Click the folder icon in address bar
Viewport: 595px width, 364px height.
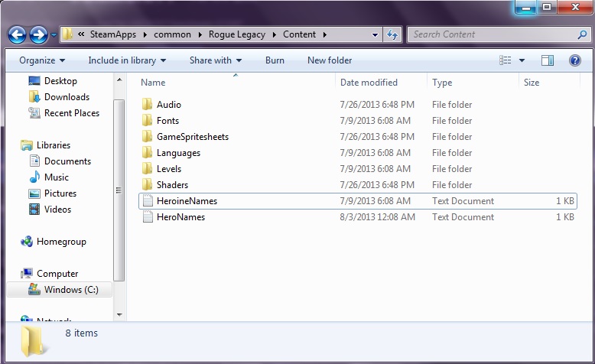pos(67,34)
